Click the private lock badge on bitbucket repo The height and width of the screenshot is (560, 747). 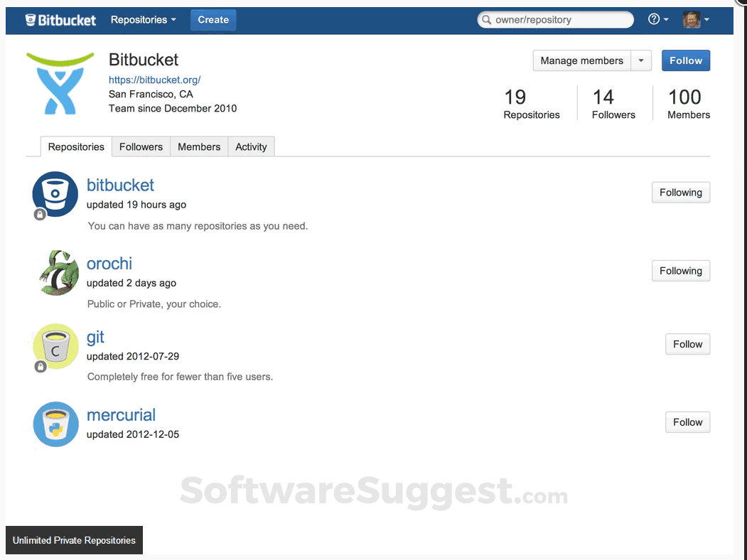39,214
